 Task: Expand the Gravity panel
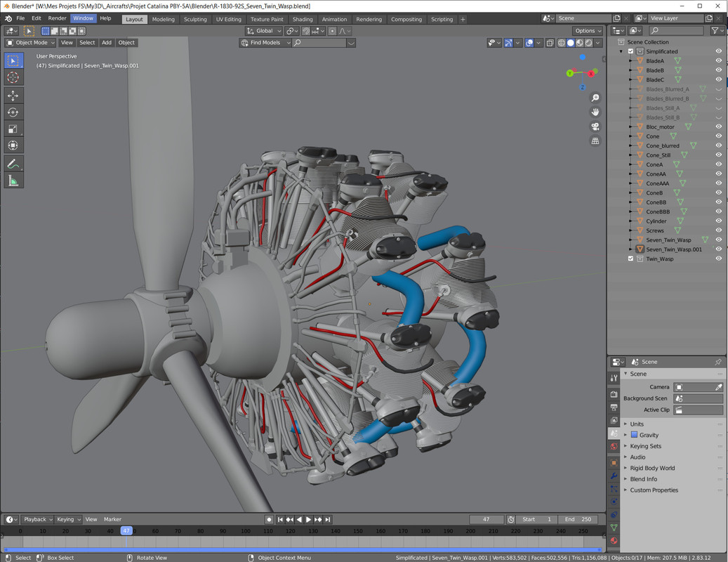(x=649, y=435)
